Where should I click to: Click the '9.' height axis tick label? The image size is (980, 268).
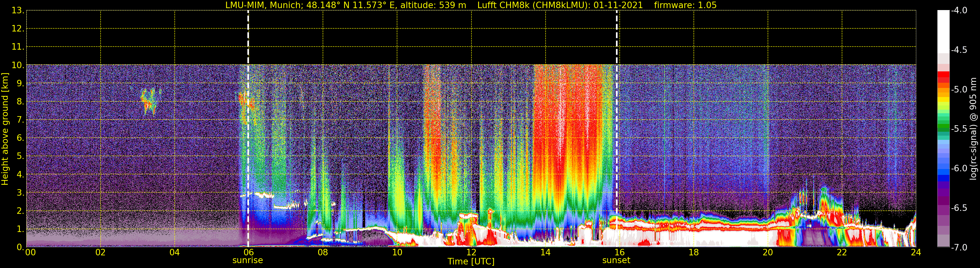click(x=20, y=83)
